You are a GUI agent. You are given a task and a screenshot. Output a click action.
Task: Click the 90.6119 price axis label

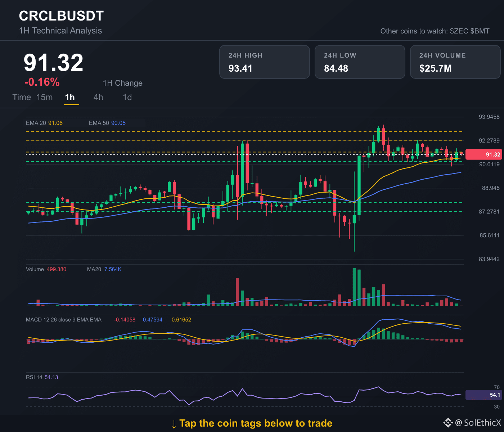tap(489, 164)
